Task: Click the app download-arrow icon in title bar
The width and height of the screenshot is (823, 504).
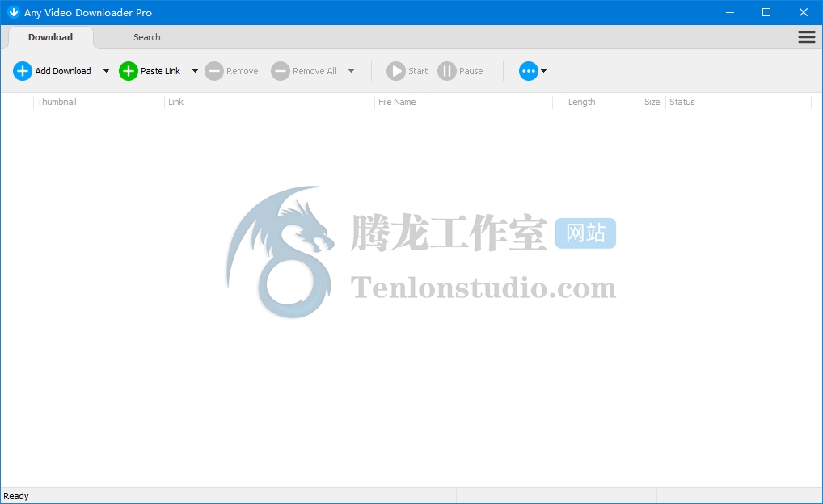Action: pos(14,12)
